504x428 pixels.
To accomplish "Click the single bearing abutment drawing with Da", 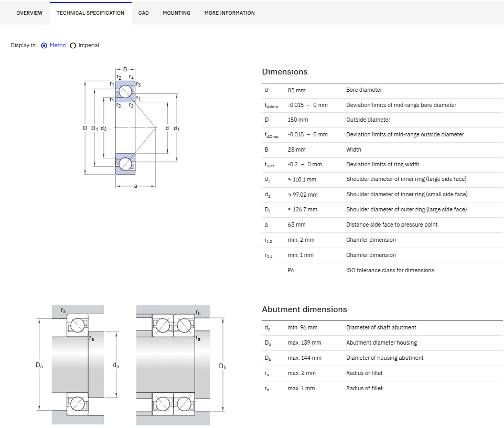I will coord(78,365).
